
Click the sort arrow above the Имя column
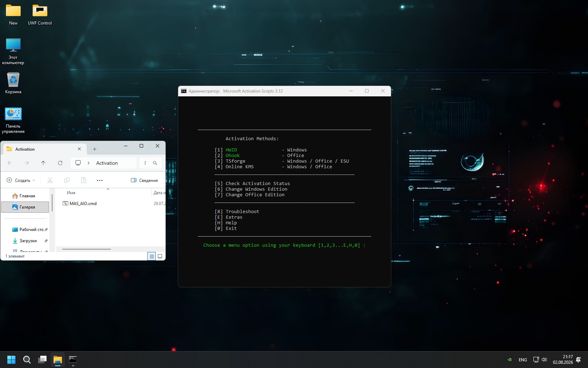point(108,189)
